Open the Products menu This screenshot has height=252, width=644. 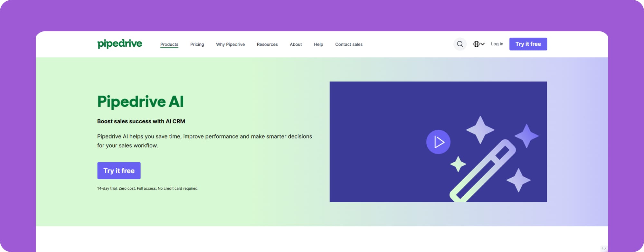[169, 44]
